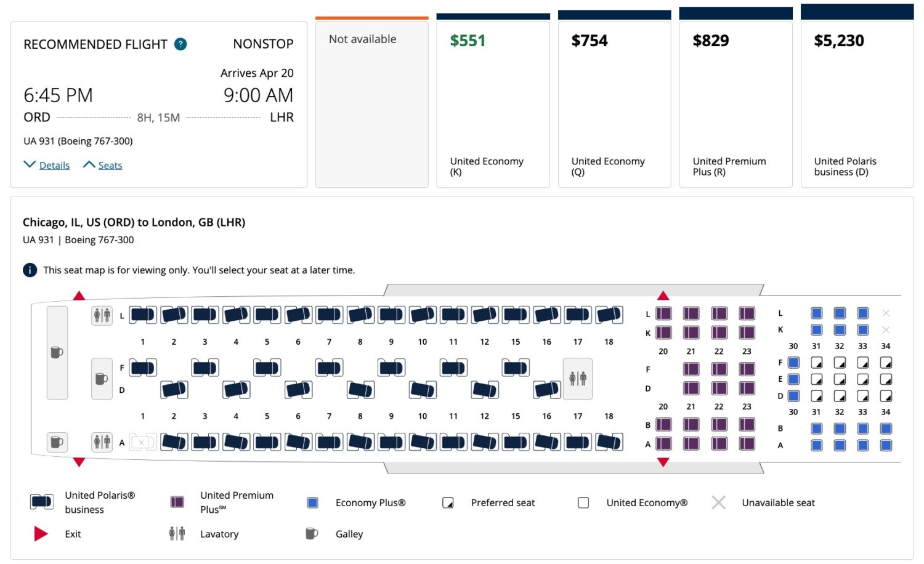Click the Lavatory icon in the business cabin

click(x=102, y=314)
